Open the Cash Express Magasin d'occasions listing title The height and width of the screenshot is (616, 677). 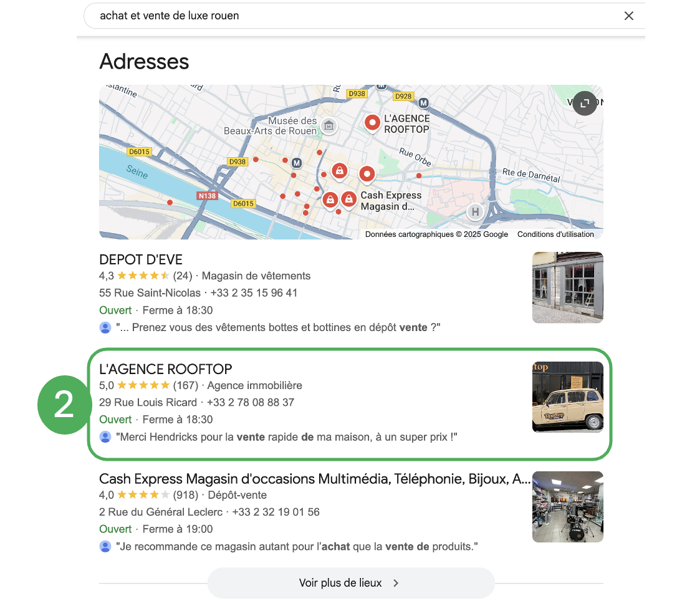click(x=315, y=479)
